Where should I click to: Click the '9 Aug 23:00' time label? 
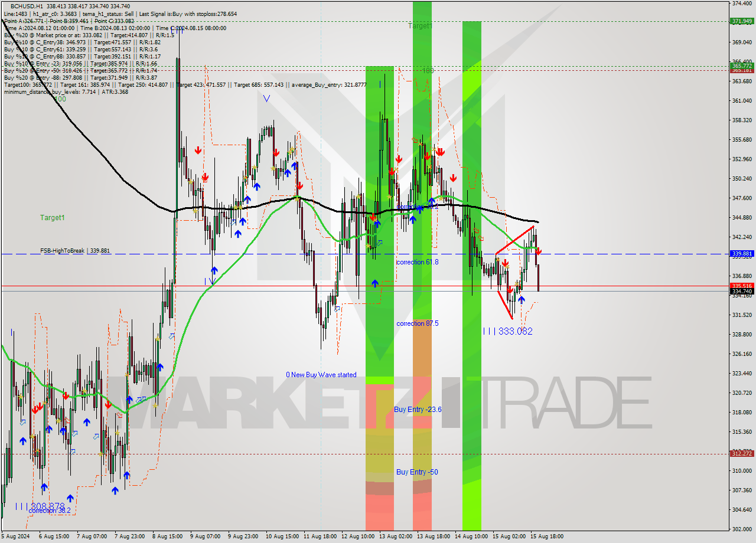[243, 537]
